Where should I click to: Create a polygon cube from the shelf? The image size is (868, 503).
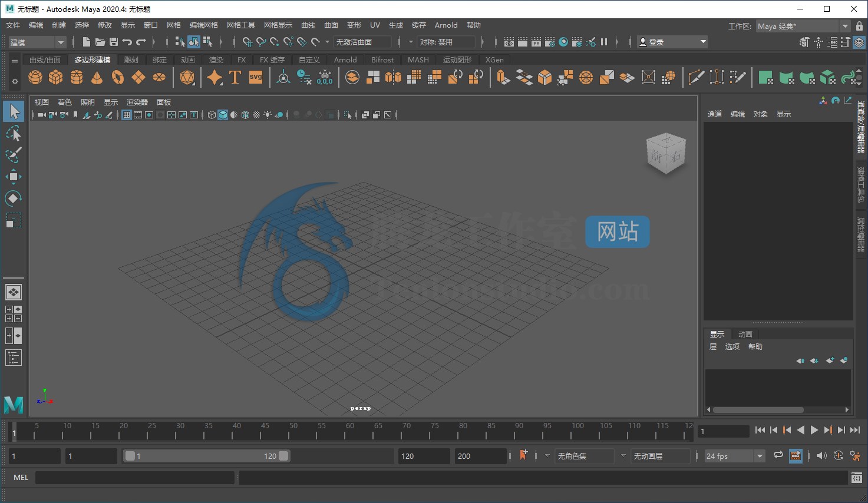(x=56, y=77)
